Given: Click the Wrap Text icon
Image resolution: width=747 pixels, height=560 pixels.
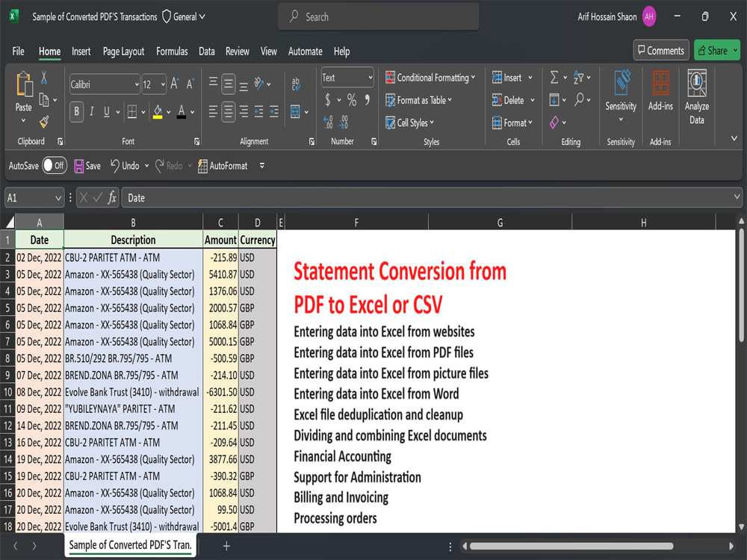Looking at the screenshot, I should tap(296, 84).
